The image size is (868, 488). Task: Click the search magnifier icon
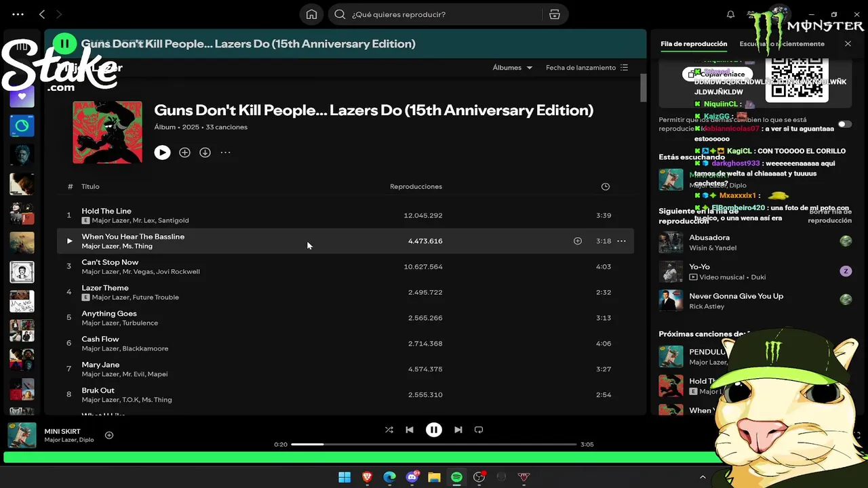340,14
